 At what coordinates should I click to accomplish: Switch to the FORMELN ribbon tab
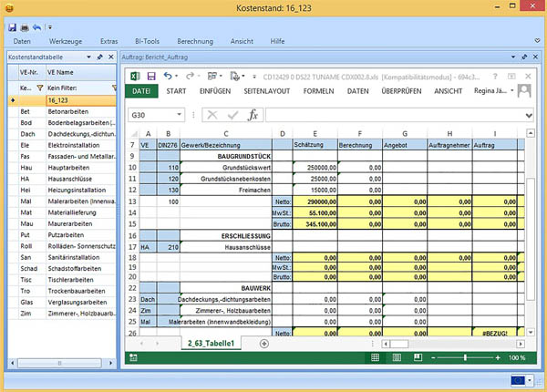[x=318, y=91]
